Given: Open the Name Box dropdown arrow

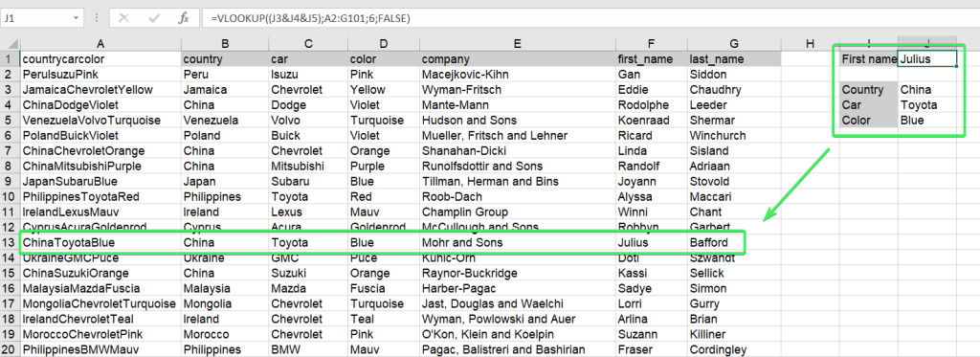Looking at the screenshot, I should tap(77, 18).
